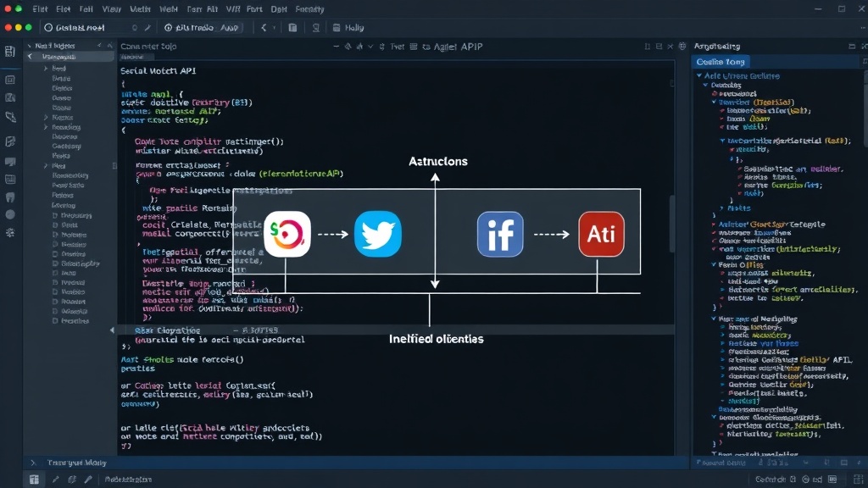Switch to the 'Cealite Tong' tab
Image resolution: width=868 pixels, height=488 pixels.
tap(721, 62)
